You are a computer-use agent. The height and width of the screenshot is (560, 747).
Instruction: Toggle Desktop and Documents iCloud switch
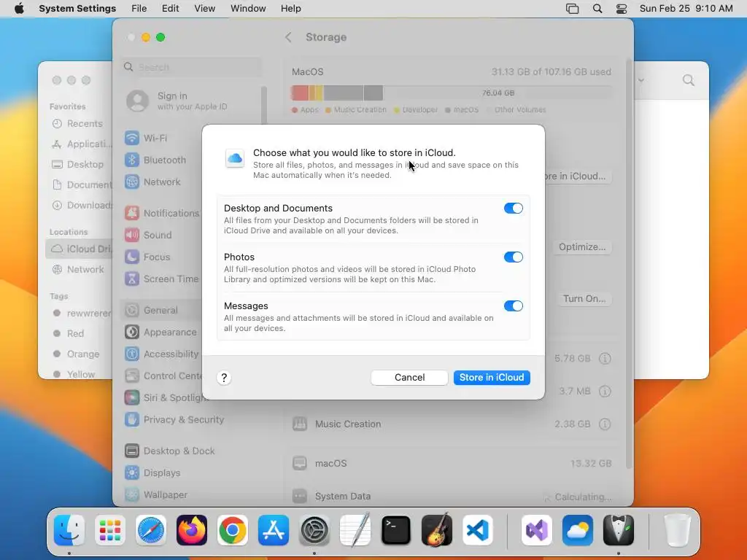point(513,208)
